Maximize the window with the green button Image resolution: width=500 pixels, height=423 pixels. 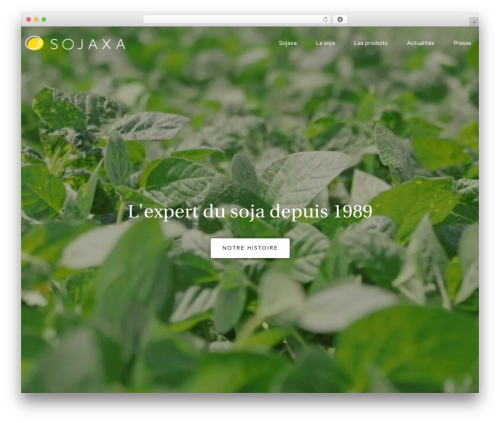click(x=44, y=20)
